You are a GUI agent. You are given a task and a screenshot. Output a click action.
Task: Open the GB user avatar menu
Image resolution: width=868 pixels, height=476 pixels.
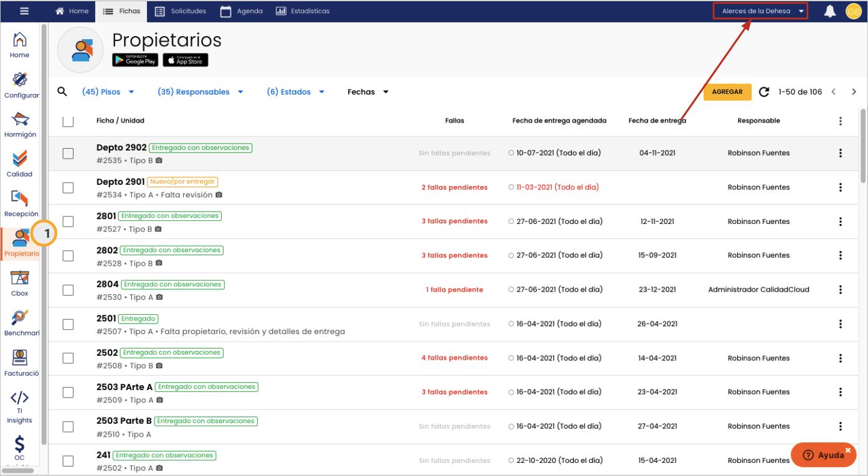pos(853,11)
